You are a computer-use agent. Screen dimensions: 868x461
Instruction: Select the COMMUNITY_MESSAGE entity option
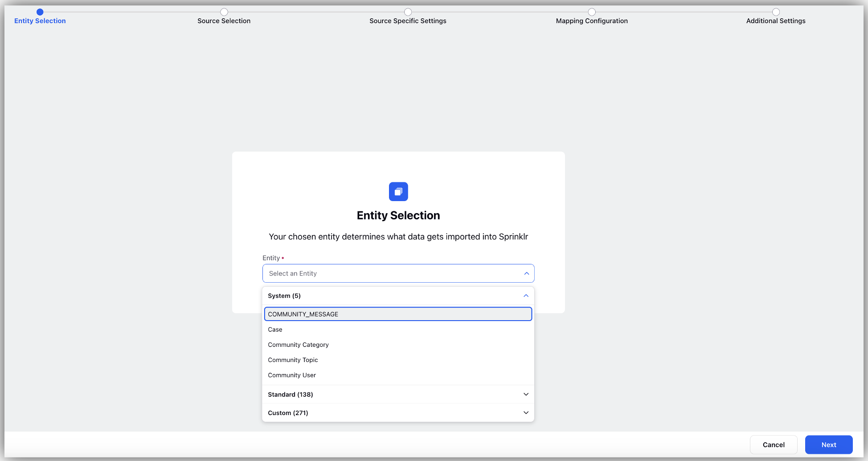pos(398,314)
